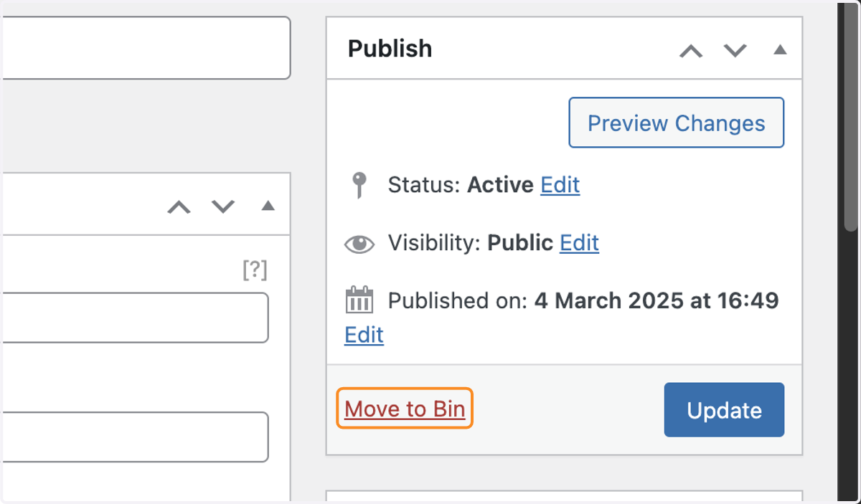The height and width of the screenshot is (504, 861).
Task: Move Publish panel up with chevron
Action: click(x=691, y=51)
